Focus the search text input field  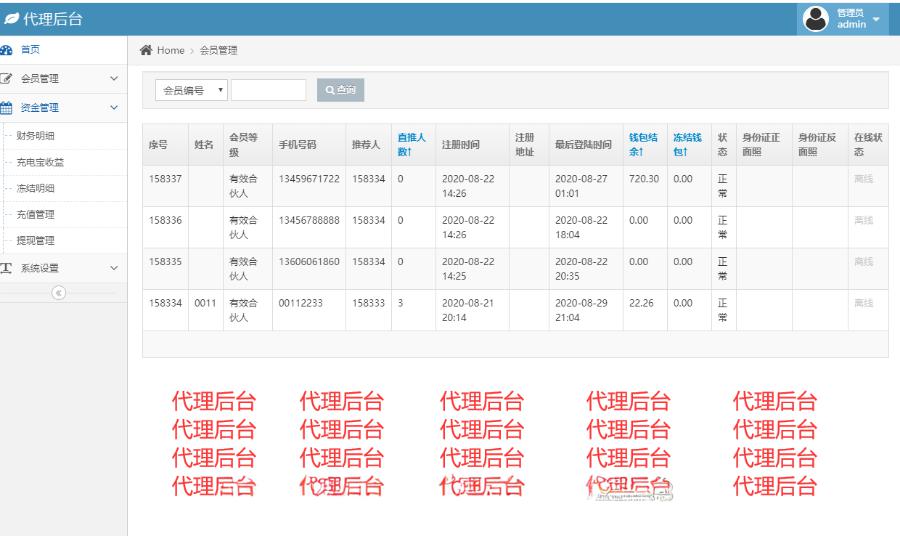pos(269,90)
